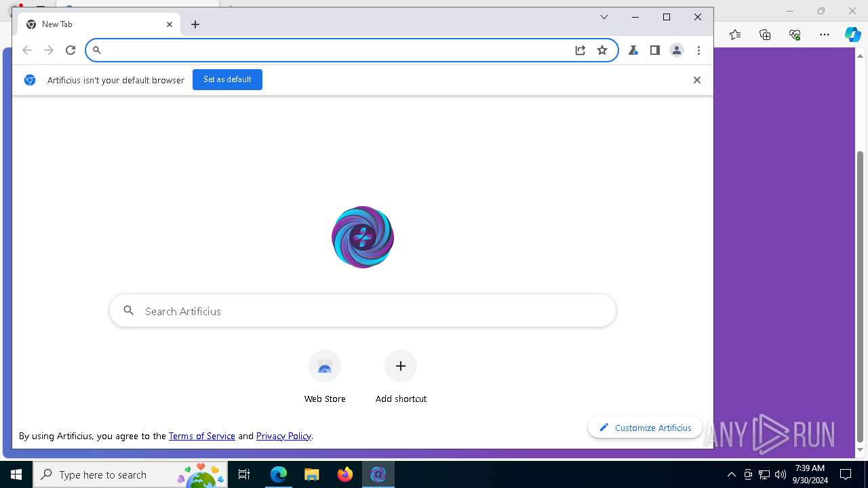
Task: Open the Experiments flask icon
Action: tap(633, 50)
